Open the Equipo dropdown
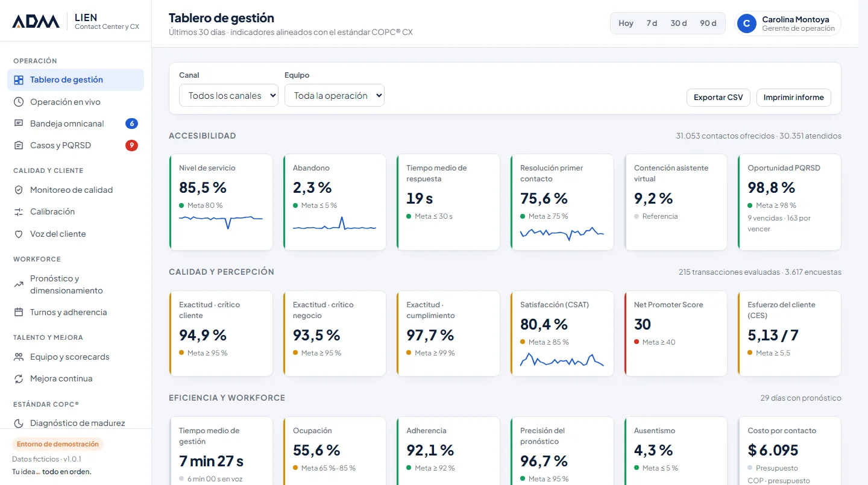868x485 pixels. [335, 95]
